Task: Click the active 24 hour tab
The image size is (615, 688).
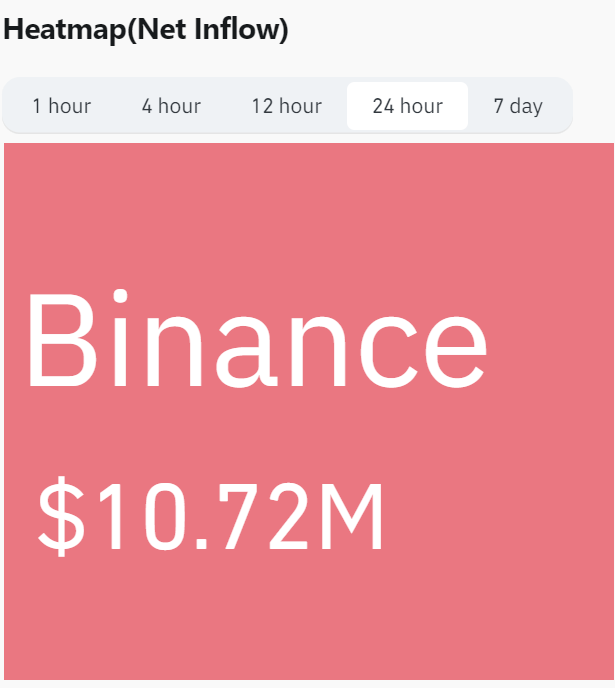Action: tap(407, 106)
